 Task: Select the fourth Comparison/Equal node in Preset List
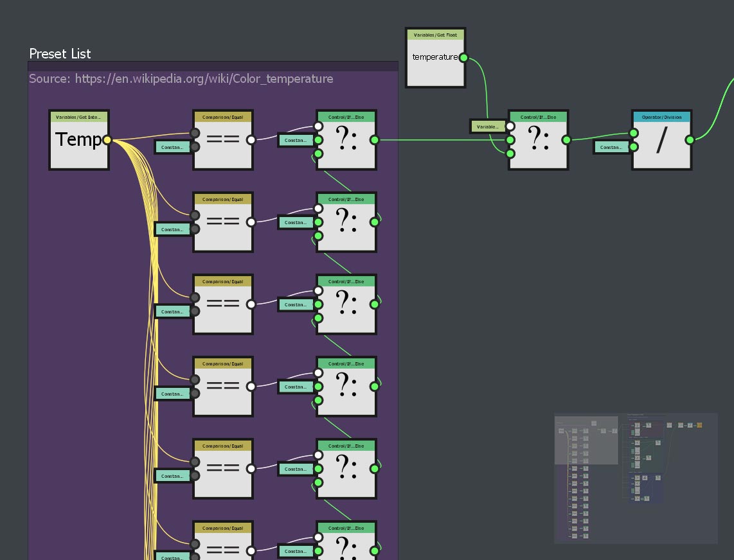[x=223, y=387]
